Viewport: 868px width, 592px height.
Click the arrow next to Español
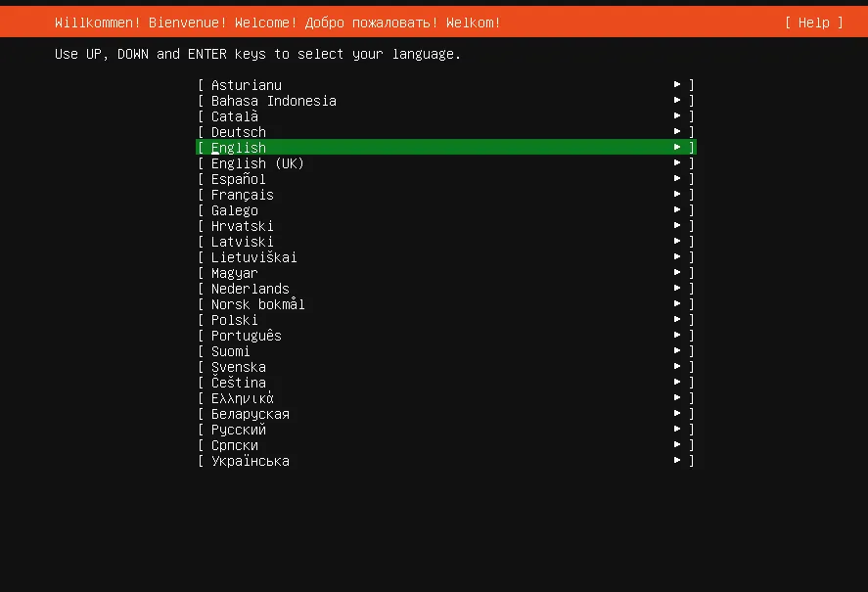[677, 179]
